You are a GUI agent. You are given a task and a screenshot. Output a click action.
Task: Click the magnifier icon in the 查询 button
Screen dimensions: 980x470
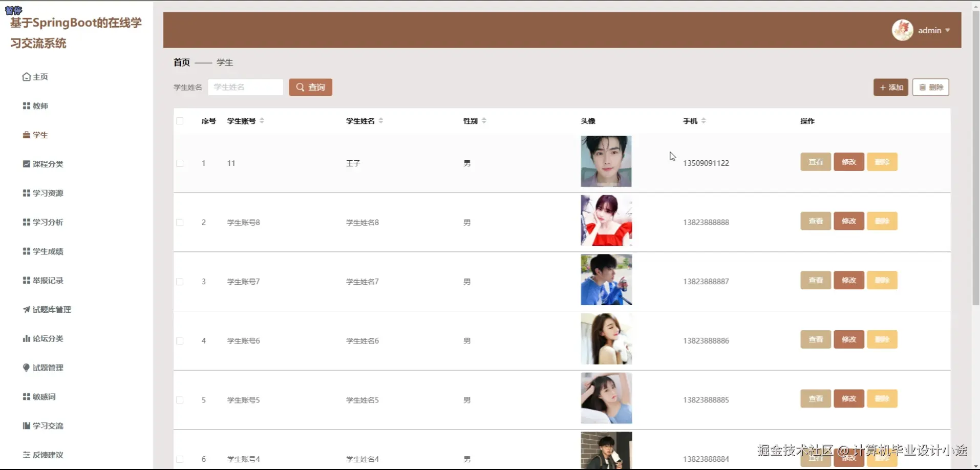click(300, 88)
